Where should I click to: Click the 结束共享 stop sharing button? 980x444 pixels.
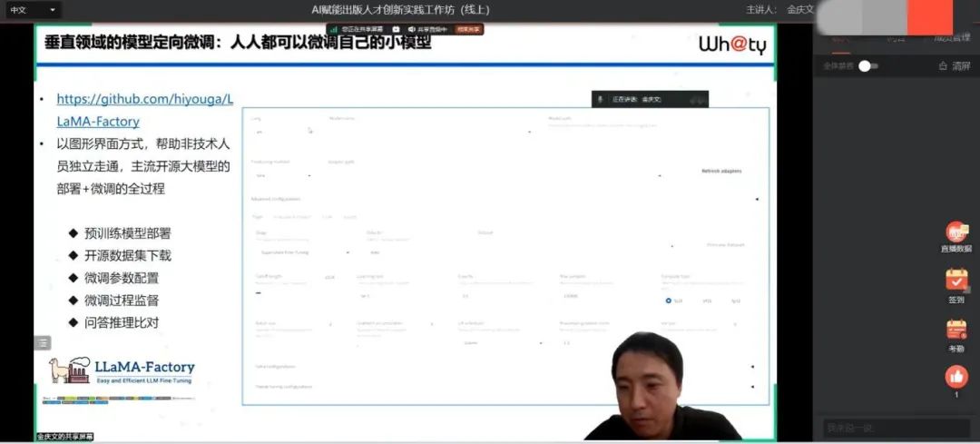coord(469,29)
